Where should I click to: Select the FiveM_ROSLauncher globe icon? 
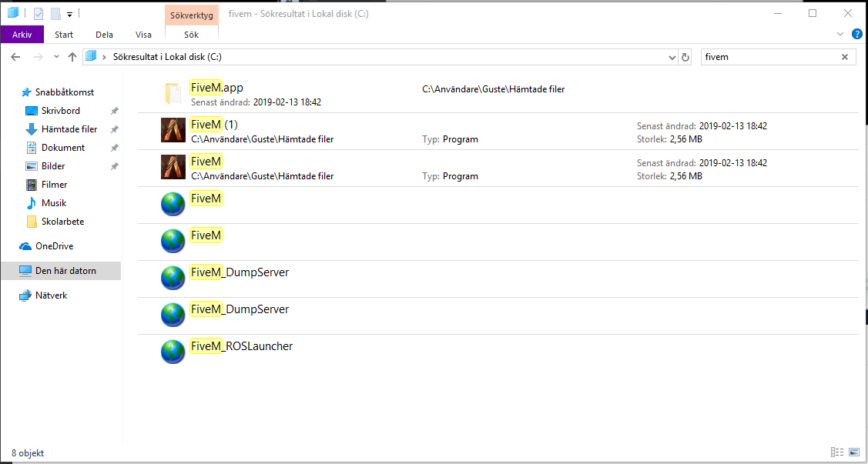point(173,352)
